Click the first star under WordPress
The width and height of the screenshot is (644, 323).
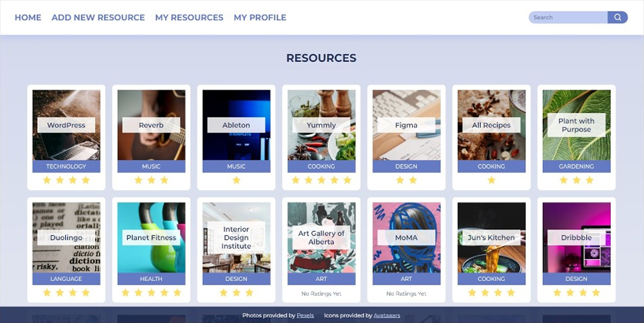click(47, 180)
